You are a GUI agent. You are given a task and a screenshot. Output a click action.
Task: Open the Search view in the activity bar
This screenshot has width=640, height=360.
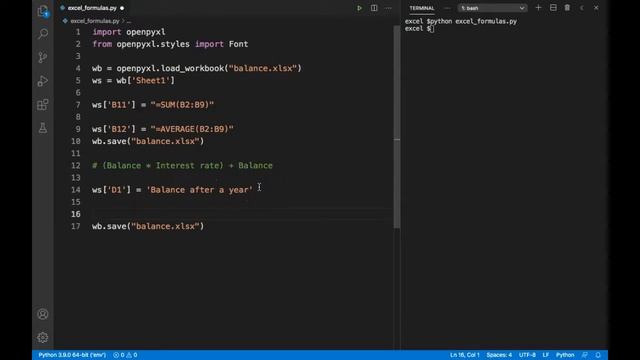pyautogui.click(x=43, y=33)
